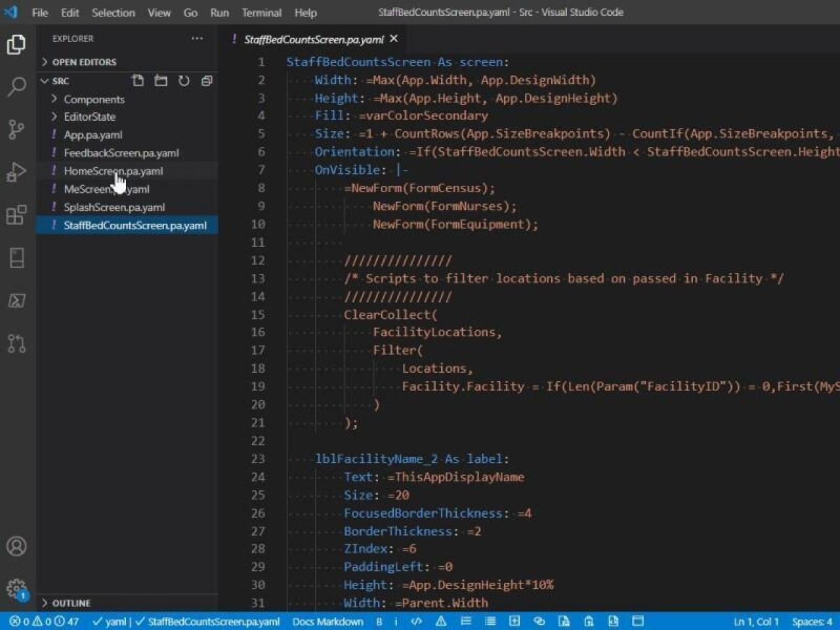The width and height of the screenshot is (840, 630).
Task: Open the Selection menu
Action: coord(113,12)
